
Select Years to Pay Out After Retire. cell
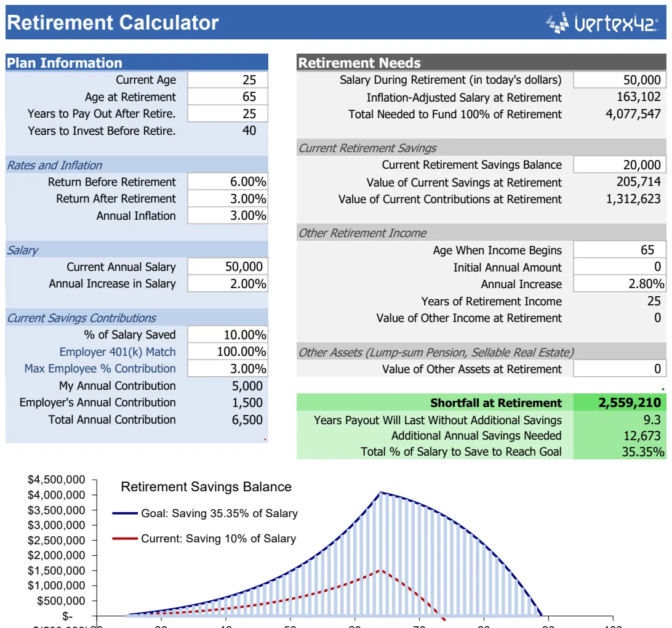[x=228, y=114]
